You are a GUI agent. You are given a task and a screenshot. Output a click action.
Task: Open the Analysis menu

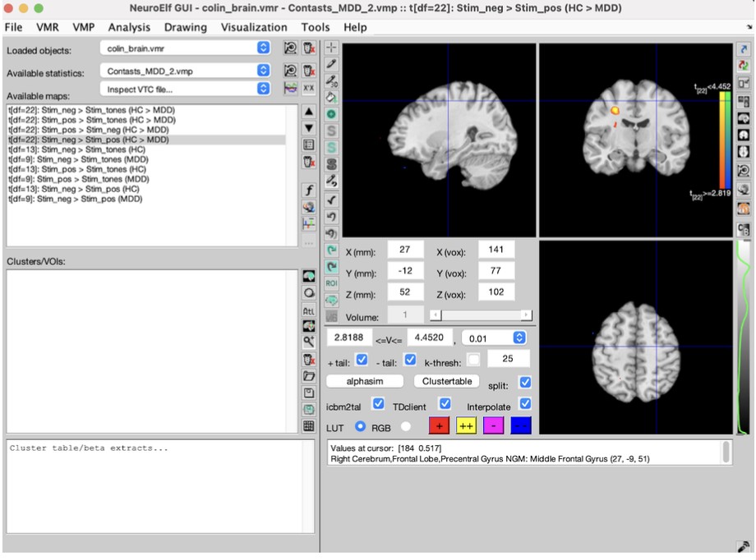(129, 27)
